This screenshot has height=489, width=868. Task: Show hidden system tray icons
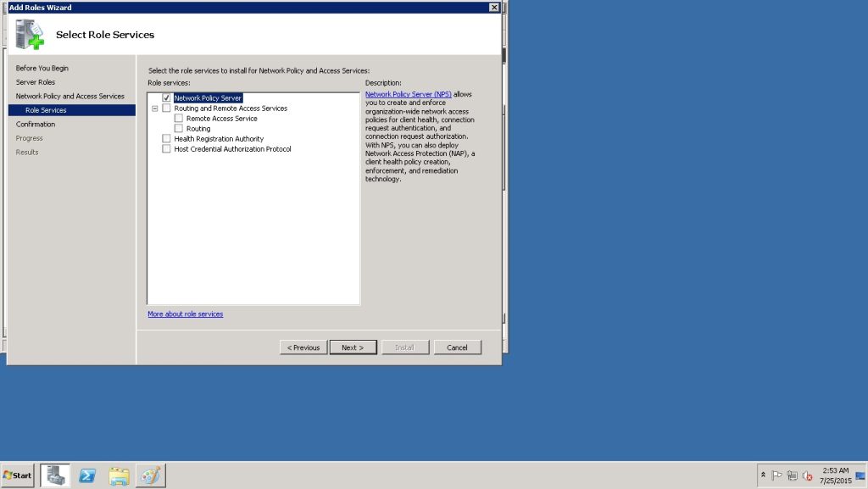coord(763,475)
